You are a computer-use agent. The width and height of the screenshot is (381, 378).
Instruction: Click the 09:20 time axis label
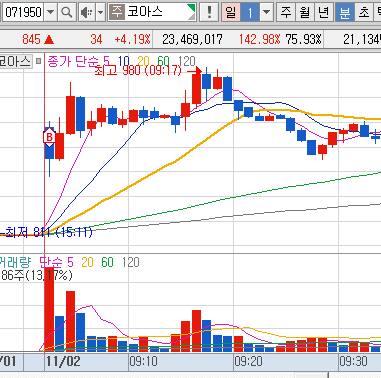tap(248, 361)
